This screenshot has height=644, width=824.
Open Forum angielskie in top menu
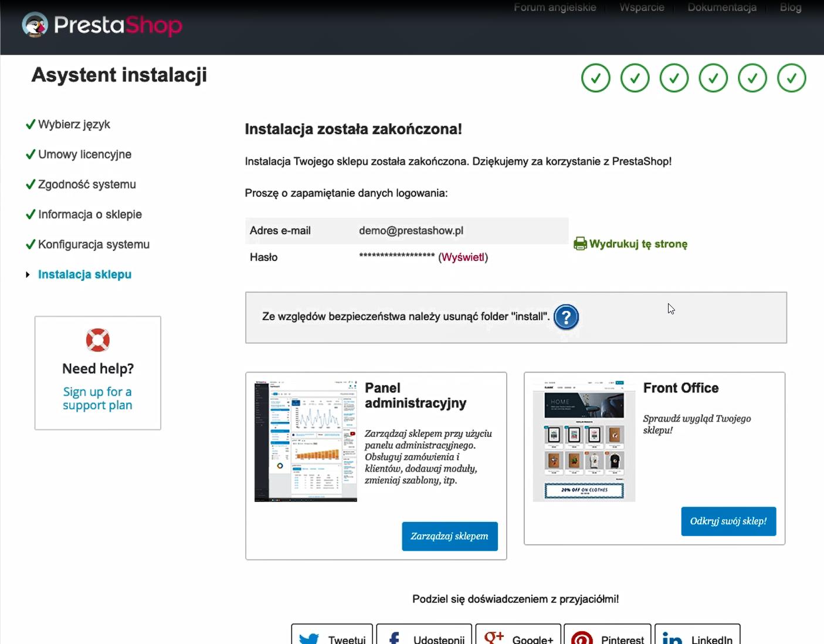[x=555, y=8]
